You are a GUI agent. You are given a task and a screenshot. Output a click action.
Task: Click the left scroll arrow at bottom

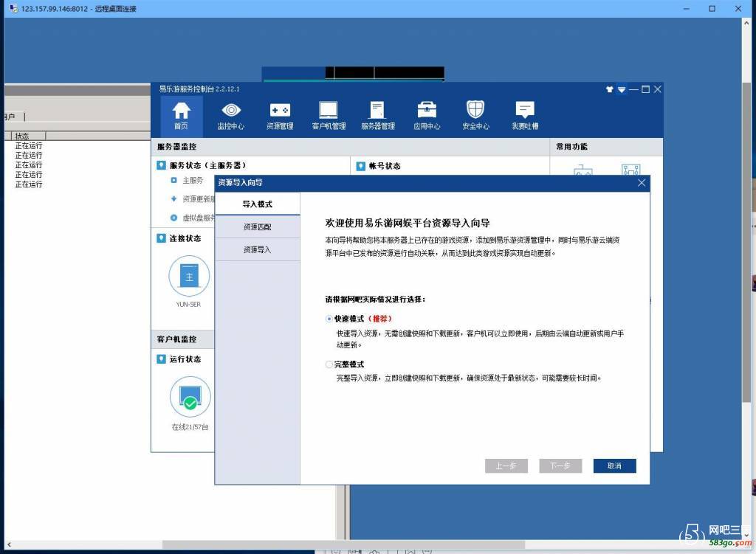tap(9, 544)
